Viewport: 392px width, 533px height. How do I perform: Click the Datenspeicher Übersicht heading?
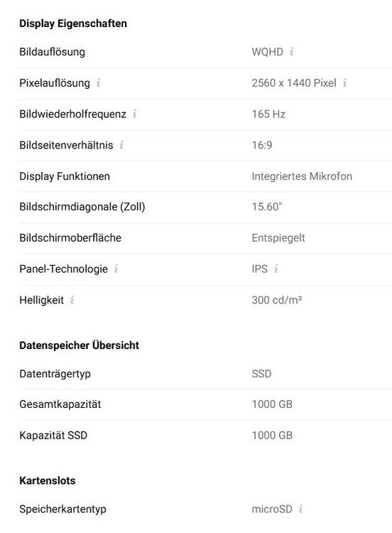click(x=79, y=345)
